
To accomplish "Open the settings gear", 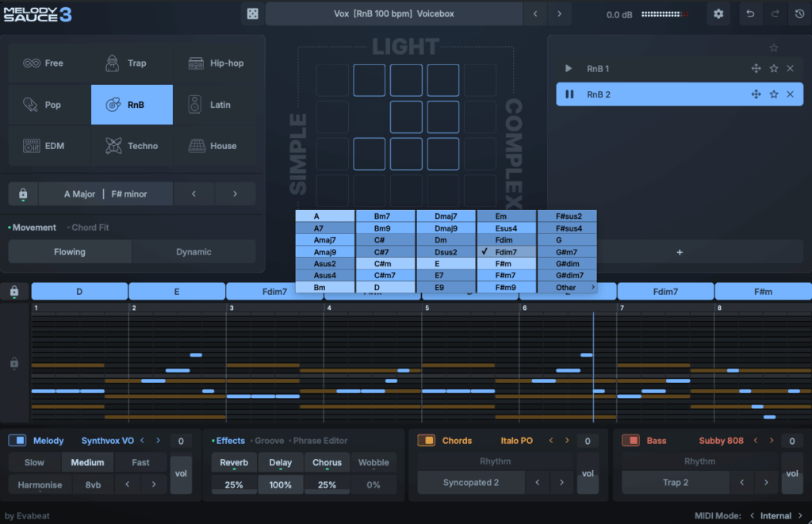I will click(718, 14).
